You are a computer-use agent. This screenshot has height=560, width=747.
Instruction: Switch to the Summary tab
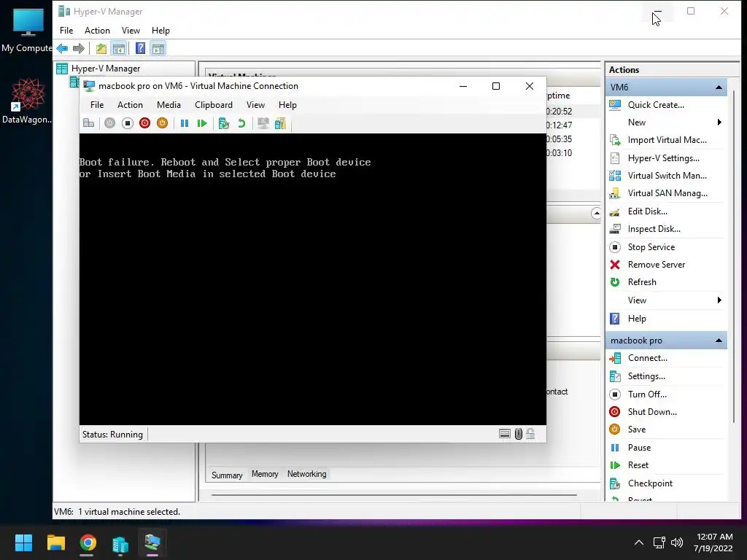227,475
